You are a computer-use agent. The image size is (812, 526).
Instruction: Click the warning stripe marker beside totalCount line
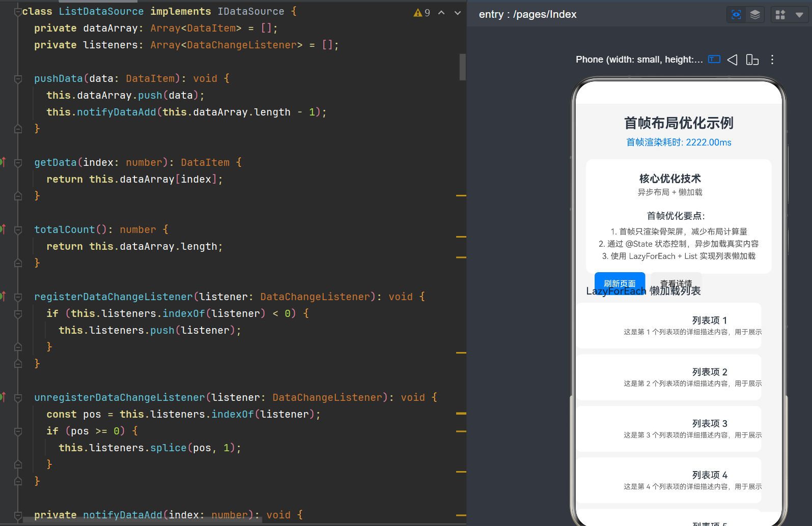pyautogui.click(x=461, y=237)
